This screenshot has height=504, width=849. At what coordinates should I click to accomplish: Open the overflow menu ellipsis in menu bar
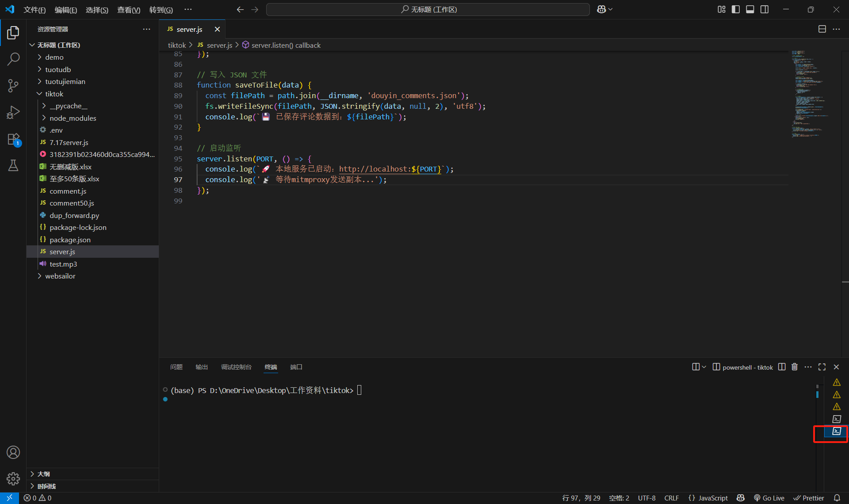(x=188, y=9)
